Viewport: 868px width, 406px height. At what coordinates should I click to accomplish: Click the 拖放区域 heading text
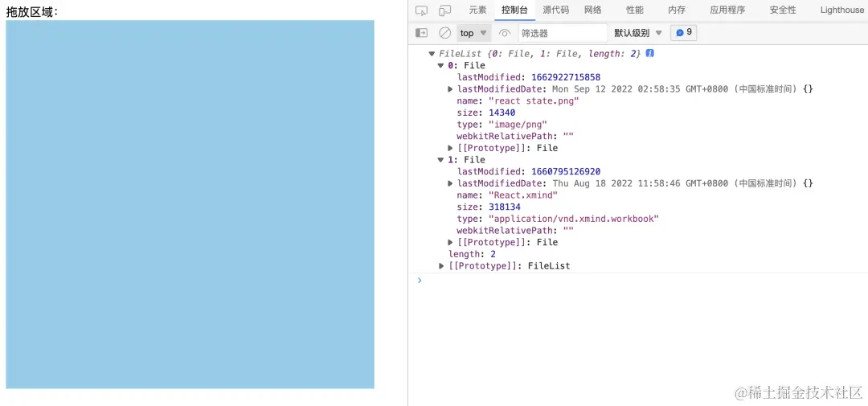pos(31,11)
